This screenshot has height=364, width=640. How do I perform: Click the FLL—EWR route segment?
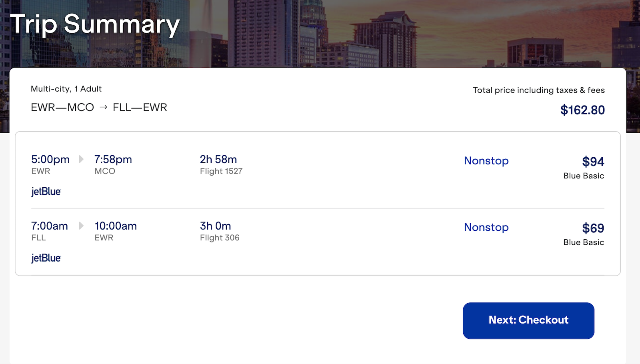[141, 107]
